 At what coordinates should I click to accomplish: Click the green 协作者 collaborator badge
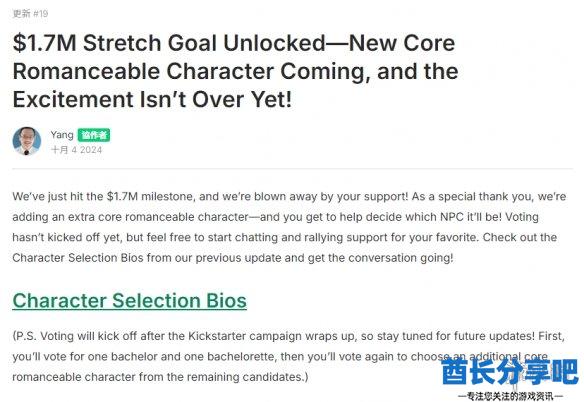[94, 135]
